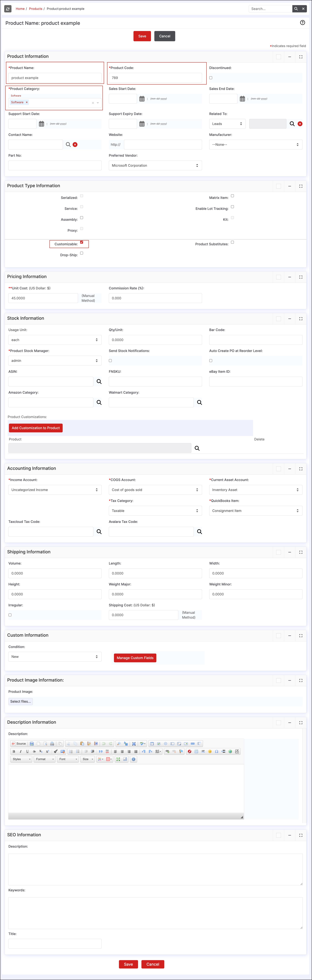This screenshot has height=980, width=312.
Task: Click the Manage Custom Fields button
Action: click(135, 658)
